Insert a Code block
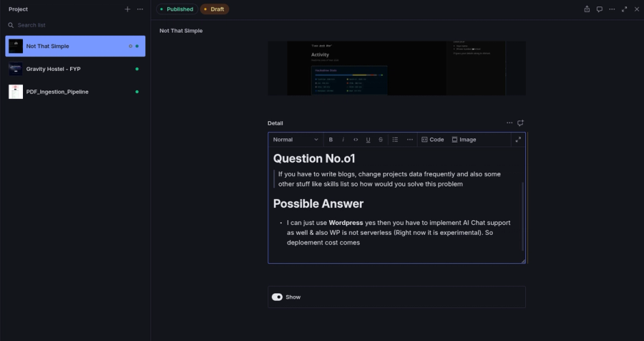Viewport: 644px width, 341px height. point(432,140)
